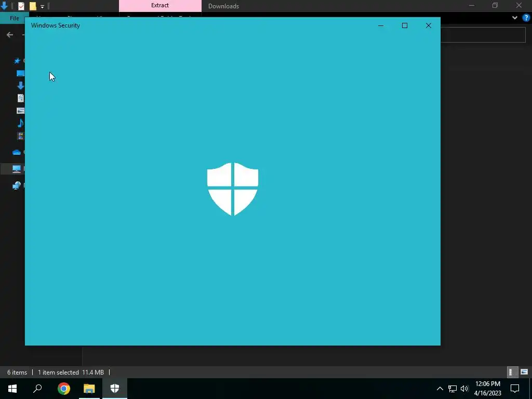Select the Network icon in the sidebar
This screenshot has height=399, width=532.
coord(16,185)
